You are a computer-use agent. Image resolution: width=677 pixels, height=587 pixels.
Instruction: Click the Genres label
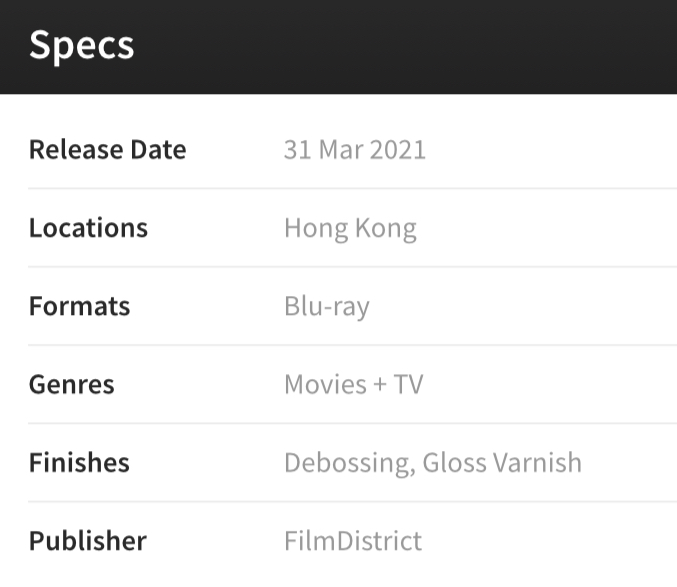click(72, 385)
